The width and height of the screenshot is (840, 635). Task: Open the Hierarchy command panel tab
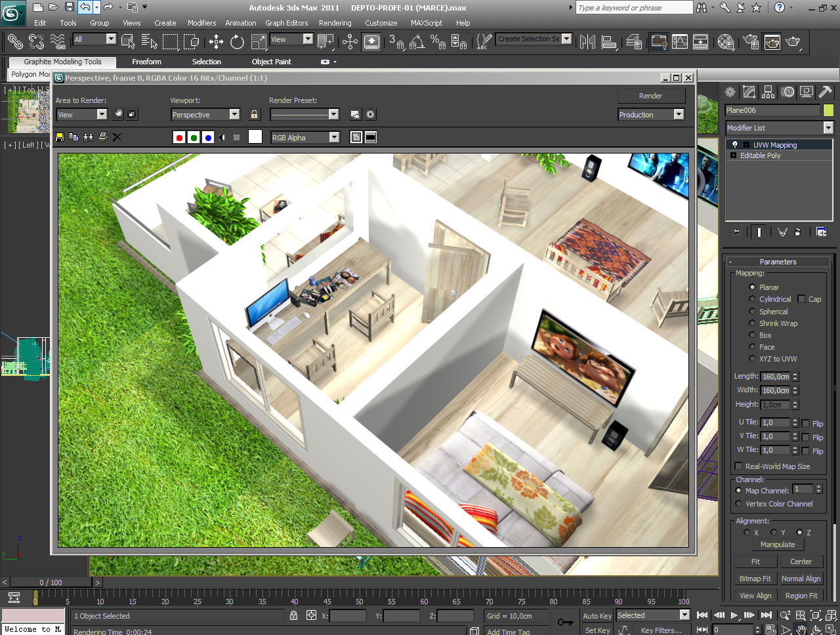(x=768, y=92)
